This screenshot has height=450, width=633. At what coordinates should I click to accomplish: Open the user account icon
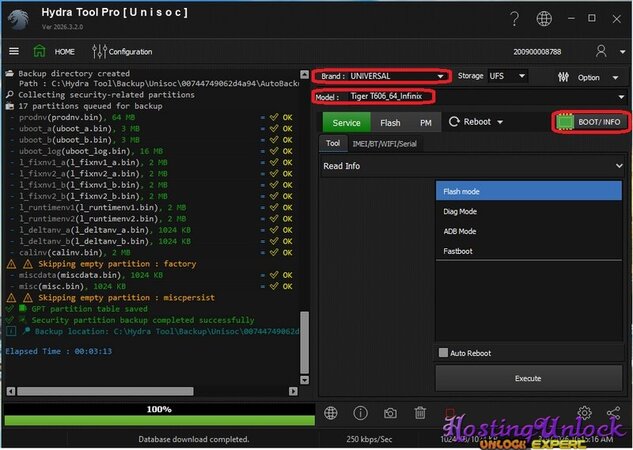[x=601, y=51]
